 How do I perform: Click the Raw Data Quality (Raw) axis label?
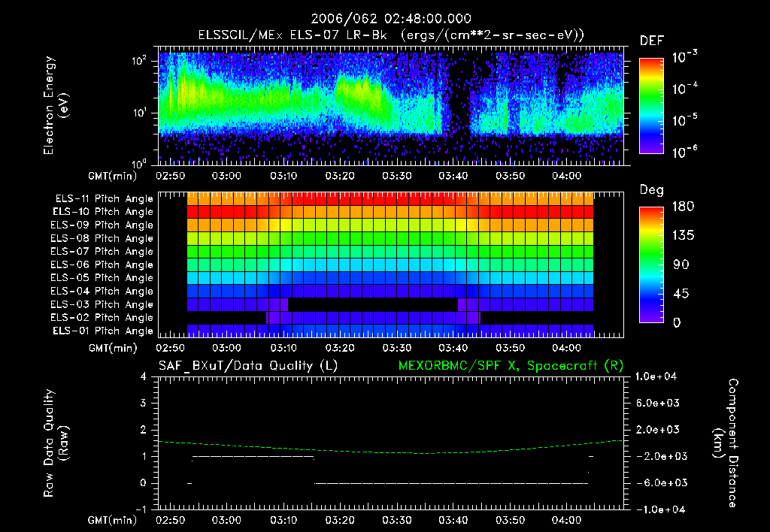click(56, 443)
